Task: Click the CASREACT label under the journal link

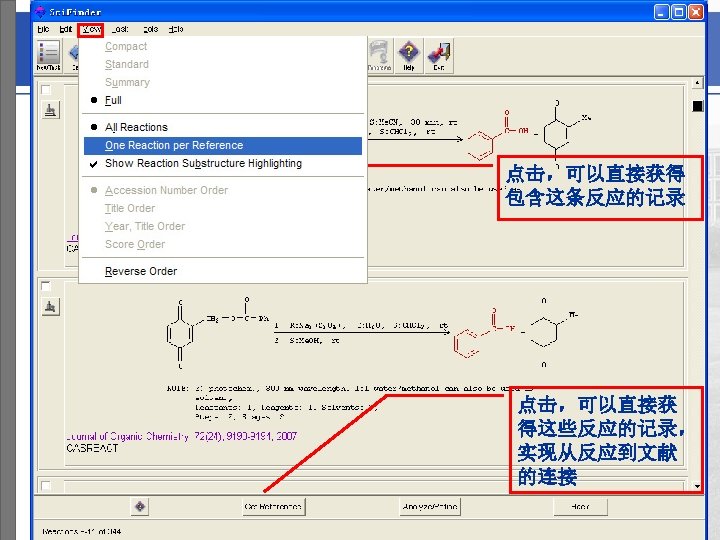Action: [92, 448]
